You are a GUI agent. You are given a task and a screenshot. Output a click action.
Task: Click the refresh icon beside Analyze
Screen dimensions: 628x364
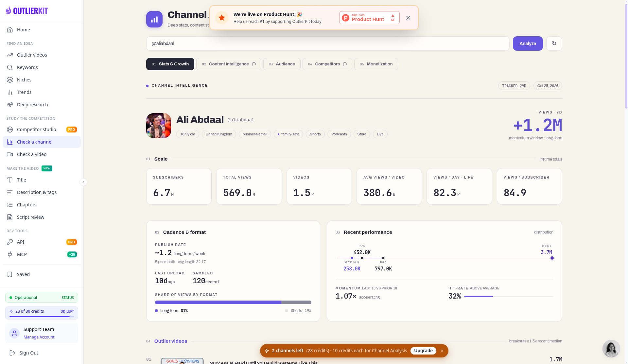click(554, 43)
